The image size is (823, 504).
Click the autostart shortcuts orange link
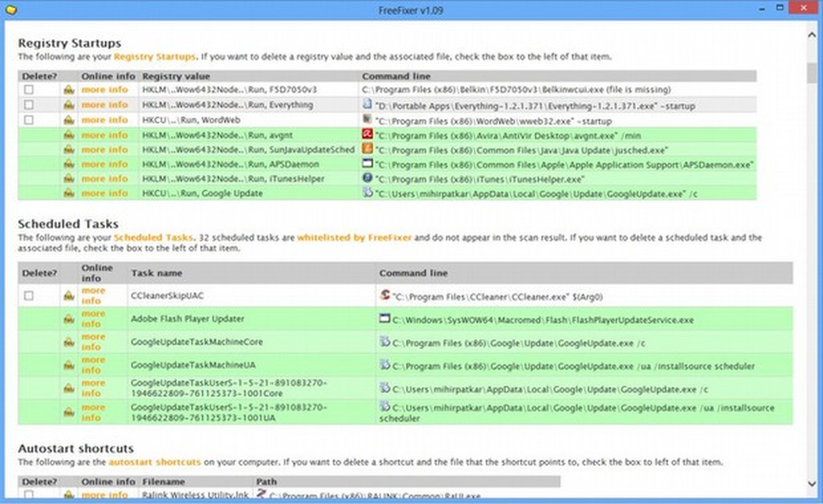click(x=155, y=462)
